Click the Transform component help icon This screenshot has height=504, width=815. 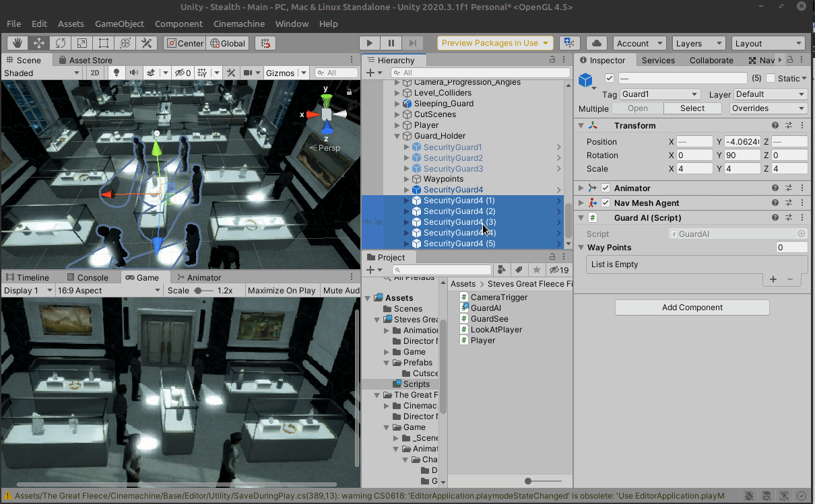775,126
